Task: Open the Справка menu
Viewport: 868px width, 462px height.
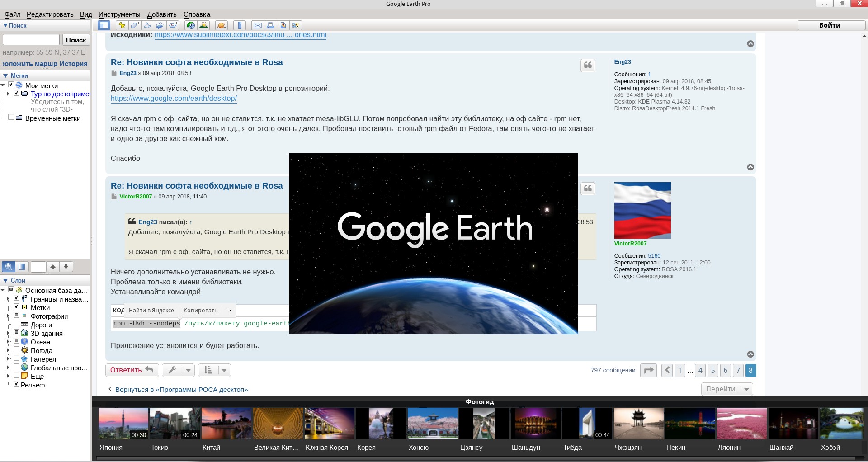Action: [x=197, y=14]
